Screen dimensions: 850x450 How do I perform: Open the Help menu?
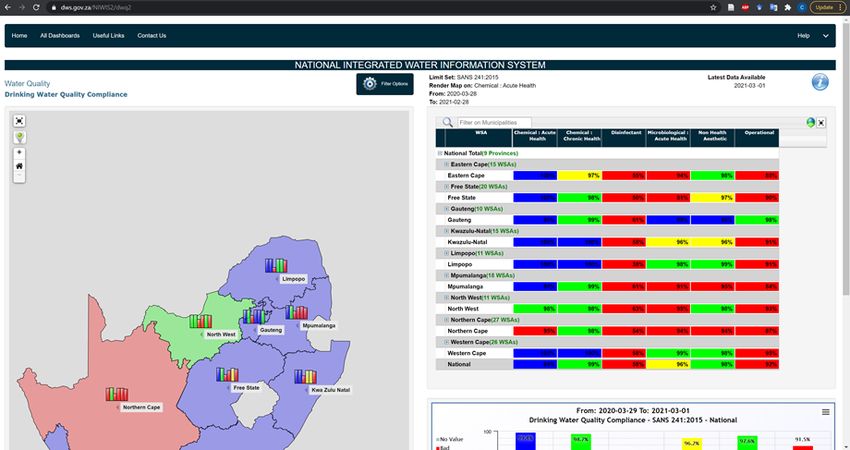(x=803, y=36)
